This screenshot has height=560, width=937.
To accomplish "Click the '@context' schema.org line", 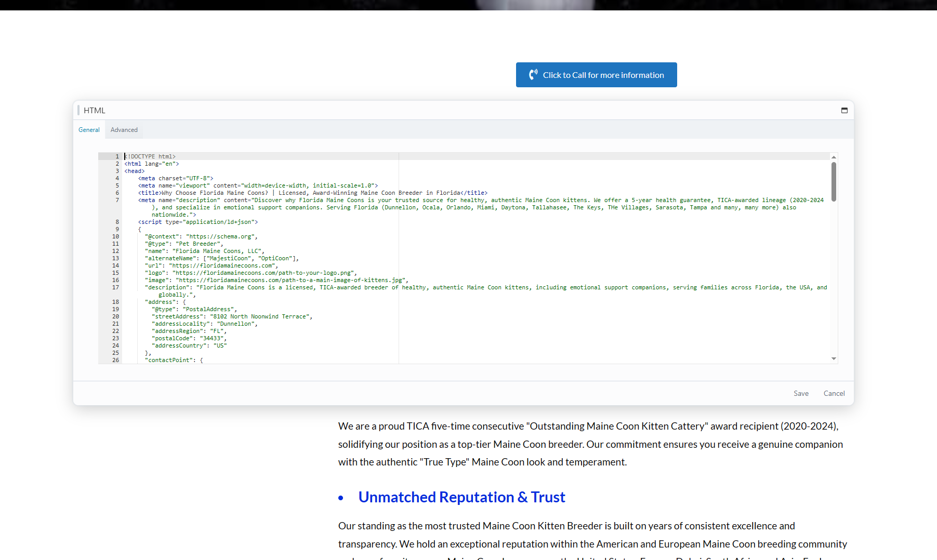I will (x=201, y=236).
